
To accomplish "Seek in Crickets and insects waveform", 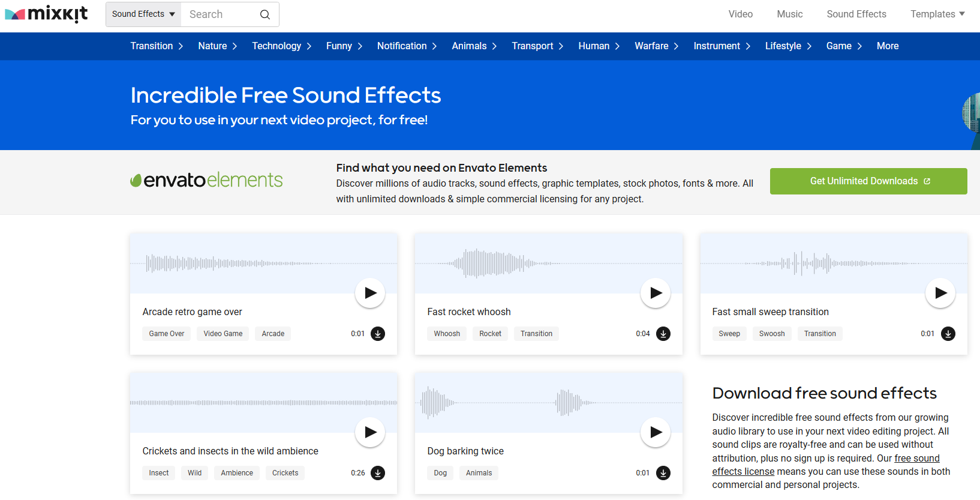I will click(263, 402).
